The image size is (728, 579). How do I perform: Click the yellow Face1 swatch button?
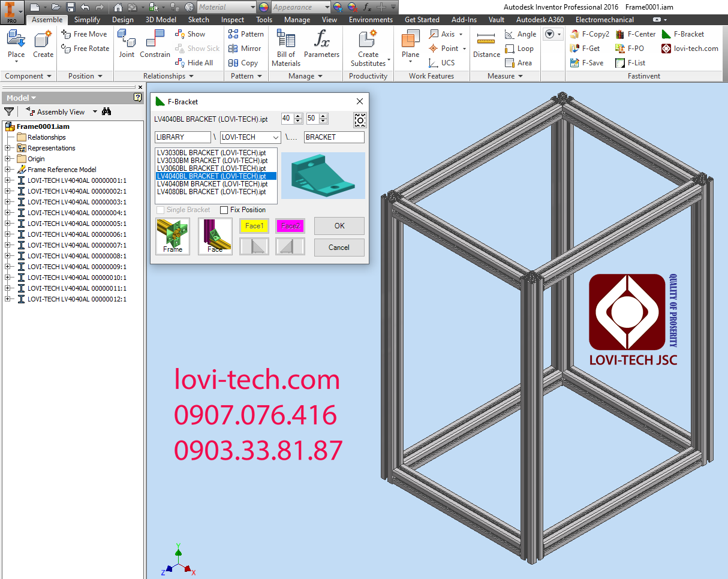pos(254,226)
